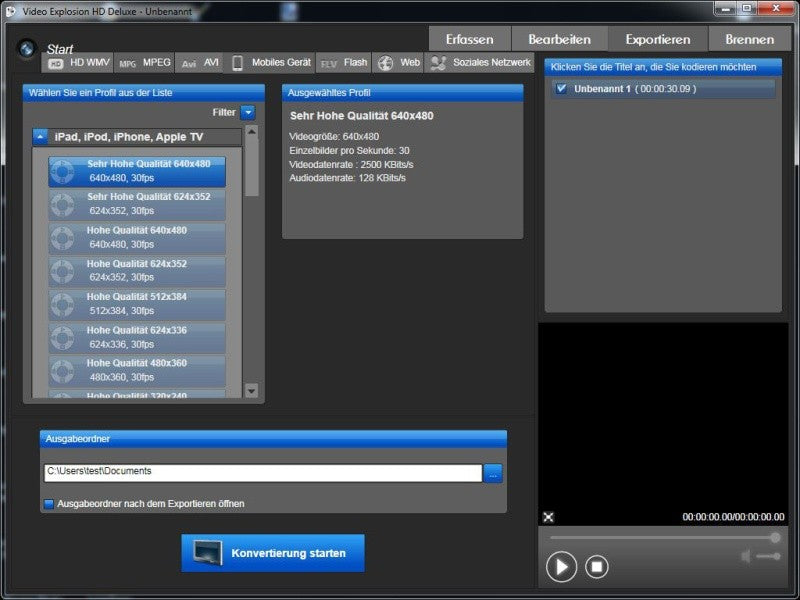Select Mobiles Gerät export format
This screenshot has height=600, width=800.
click(270, 63)
